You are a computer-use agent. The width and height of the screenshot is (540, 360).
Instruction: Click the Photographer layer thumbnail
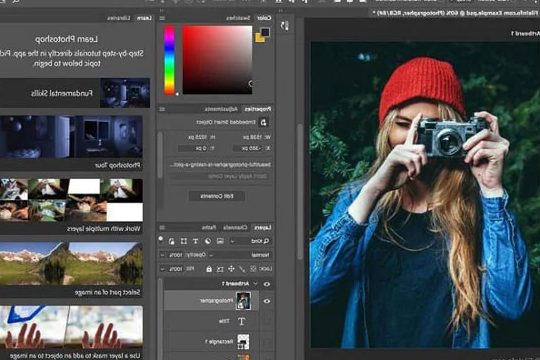243,301
